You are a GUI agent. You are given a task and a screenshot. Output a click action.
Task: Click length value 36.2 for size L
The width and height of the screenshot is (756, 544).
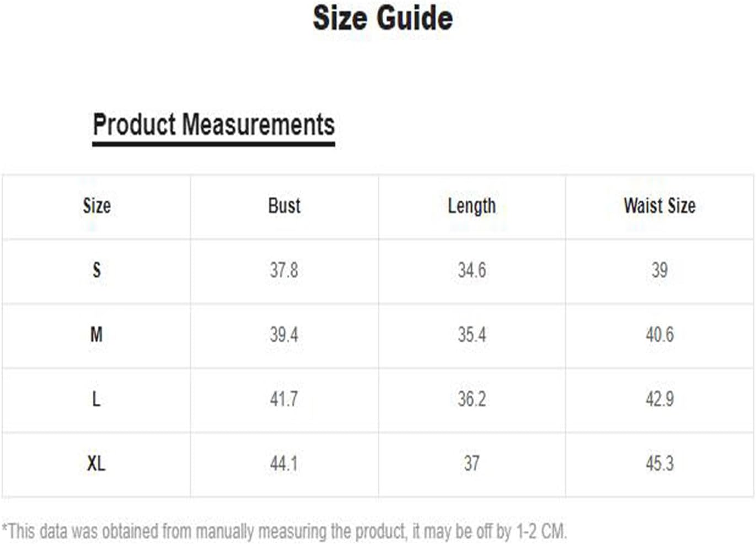[x=471, y=399]
